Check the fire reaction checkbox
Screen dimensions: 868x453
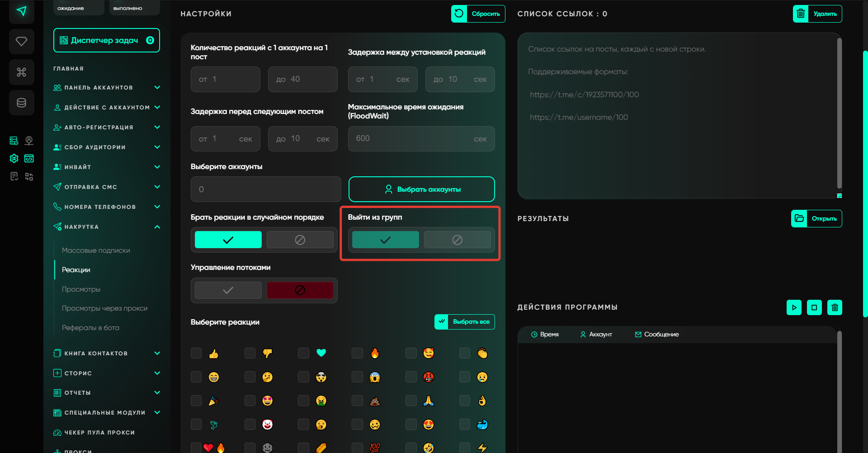tap(357, 353)
